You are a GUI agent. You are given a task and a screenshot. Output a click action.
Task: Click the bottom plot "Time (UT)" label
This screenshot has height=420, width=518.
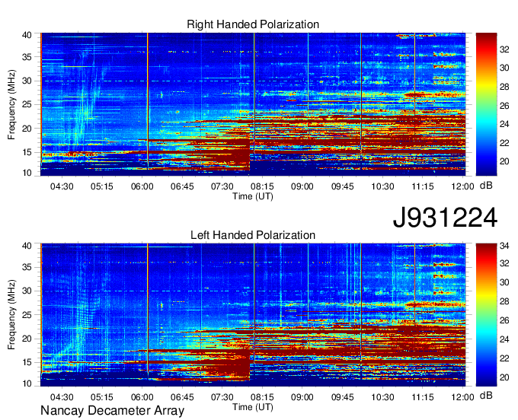[x=253, y=407]
